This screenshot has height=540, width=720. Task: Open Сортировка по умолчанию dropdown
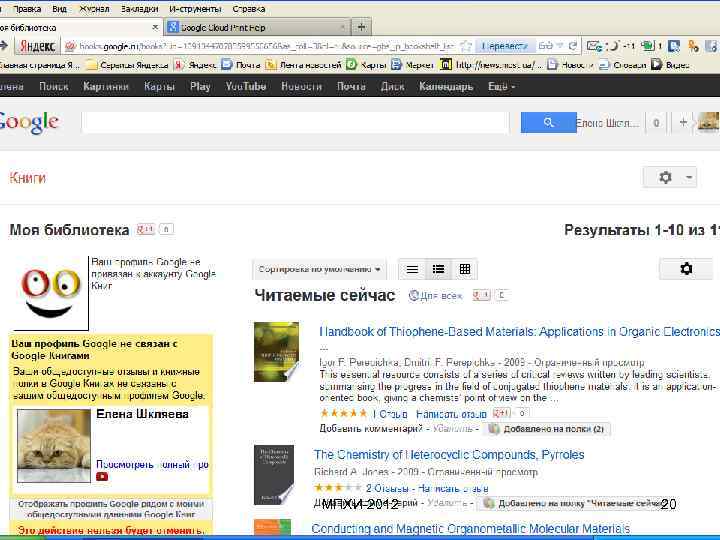click(x=319, y=269)
